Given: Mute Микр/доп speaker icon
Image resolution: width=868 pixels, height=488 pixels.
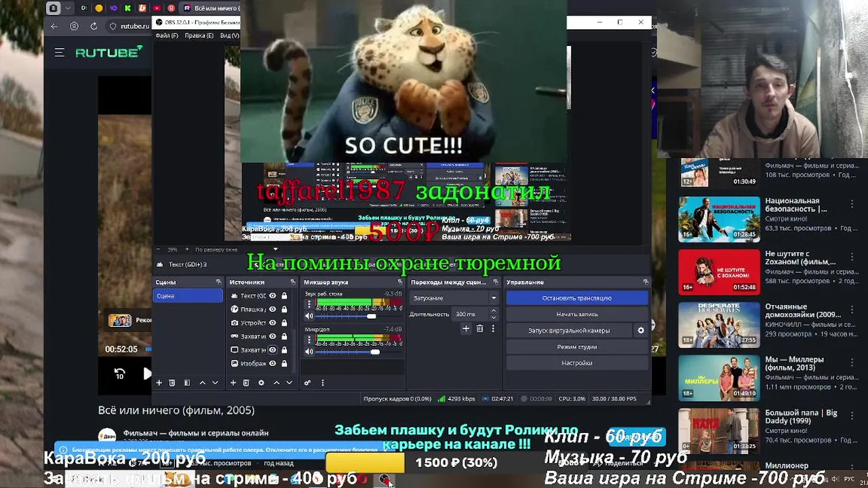Looking at the screenshot, I should (309, 352).
